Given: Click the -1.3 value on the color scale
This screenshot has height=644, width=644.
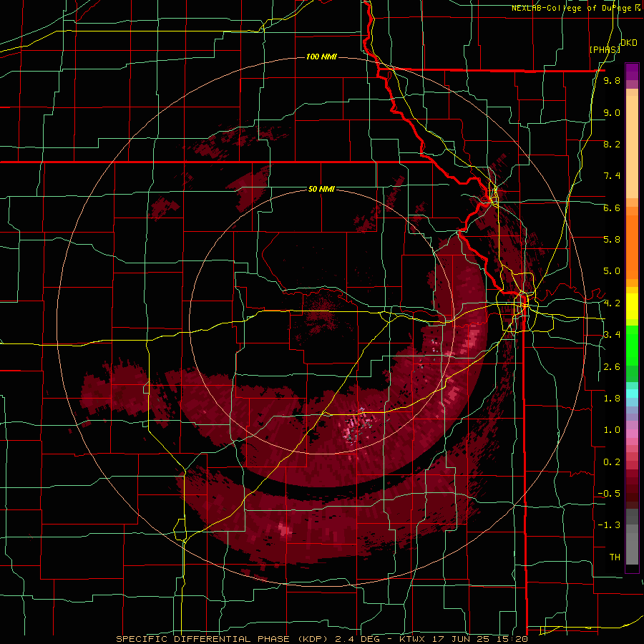Looking at the screenshot, I should tap(609, 525).
